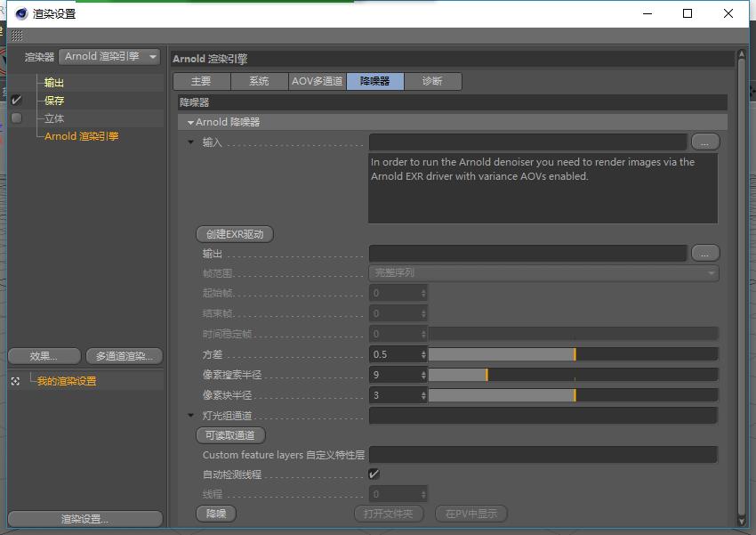Open the 诊断 tab
This screenshot has width=756, height=535.
tap(433, 81)
